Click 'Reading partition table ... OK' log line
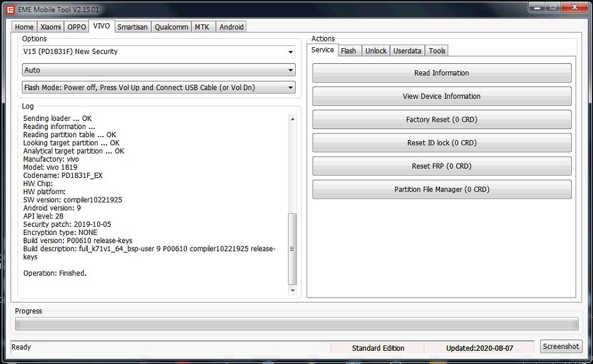This screenshot has width=593, height=364. (70, 135)
